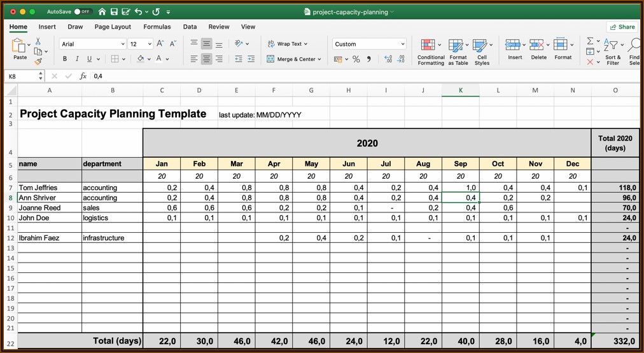Click the Share button
644x353 pixels.
tap(622, 27)
